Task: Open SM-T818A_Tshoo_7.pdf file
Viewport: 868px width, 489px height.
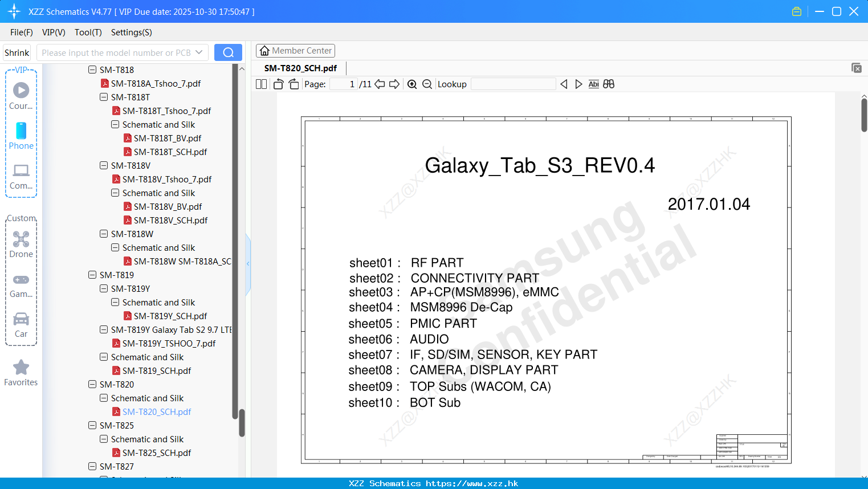Action: 156,83
